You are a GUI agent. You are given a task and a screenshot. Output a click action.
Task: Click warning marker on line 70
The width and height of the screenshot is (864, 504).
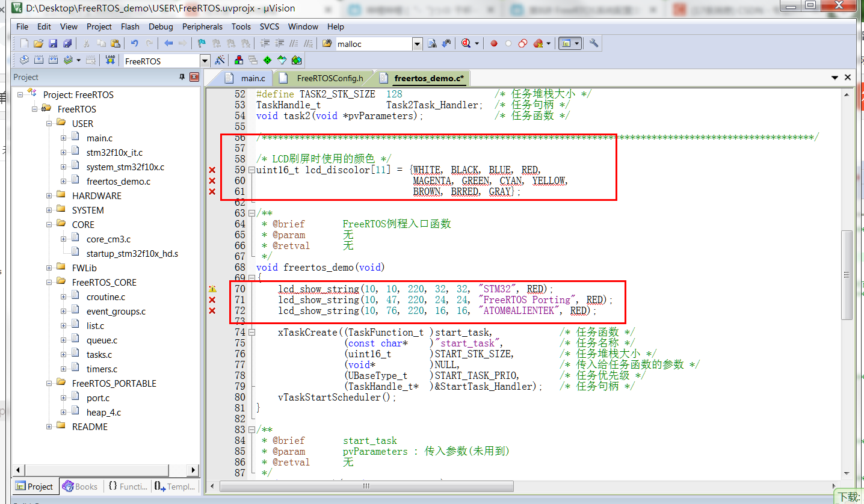[212, 289]
